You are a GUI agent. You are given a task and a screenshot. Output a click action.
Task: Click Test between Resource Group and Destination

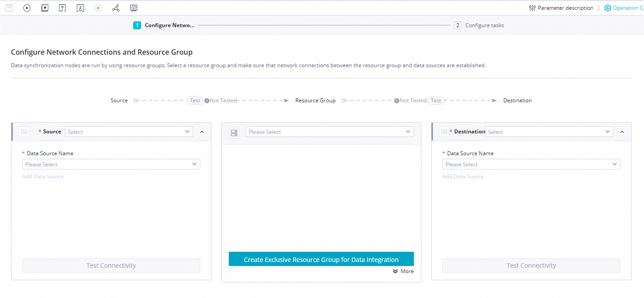click(436, 101)
